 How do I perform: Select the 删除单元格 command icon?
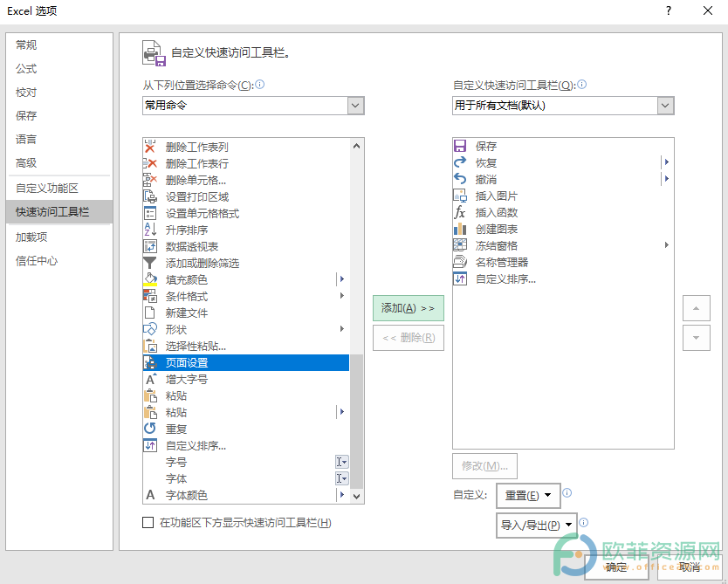150,180
